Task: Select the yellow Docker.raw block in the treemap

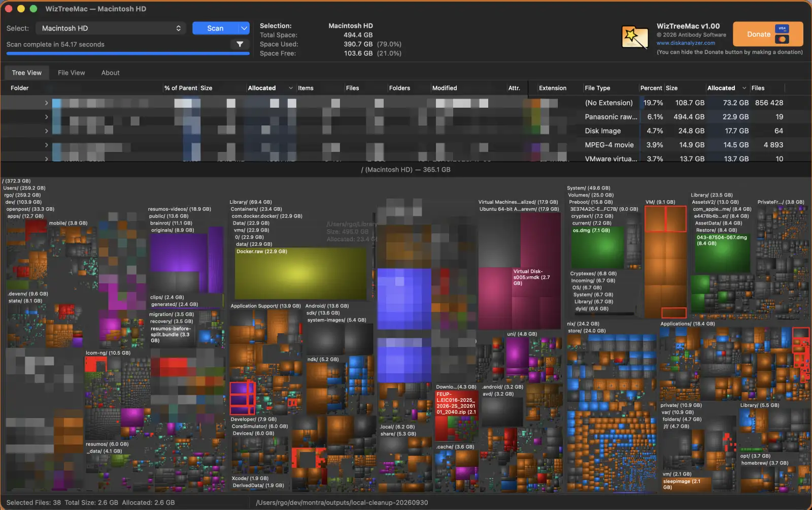Action: [x=300, y=274]
